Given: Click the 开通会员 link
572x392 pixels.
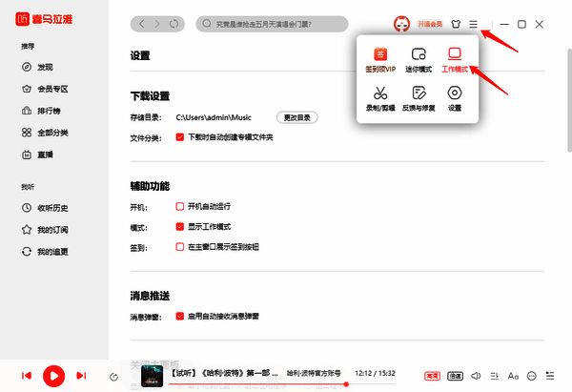Looking at the screenshot, I should point(430,25).
